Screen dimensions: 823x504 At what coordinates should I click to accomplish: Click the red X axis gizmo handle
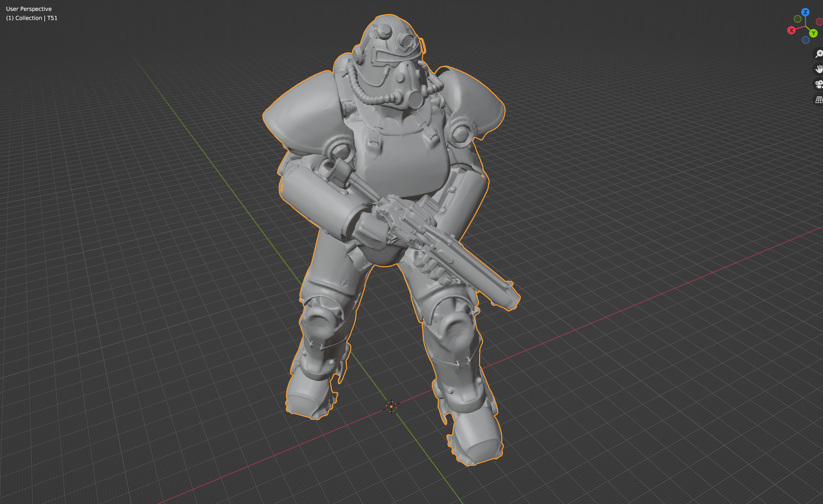tap(791, 30)
